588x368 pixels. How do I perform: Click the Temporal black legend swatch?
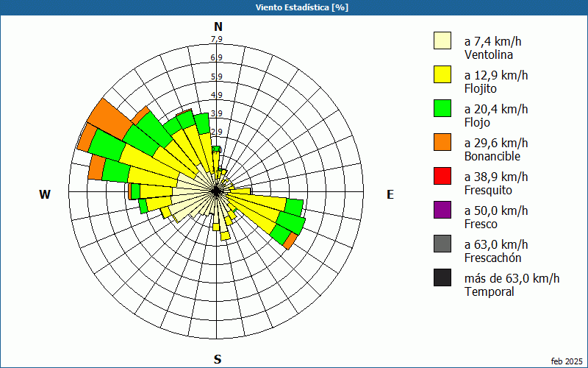(x=442, y=277)
